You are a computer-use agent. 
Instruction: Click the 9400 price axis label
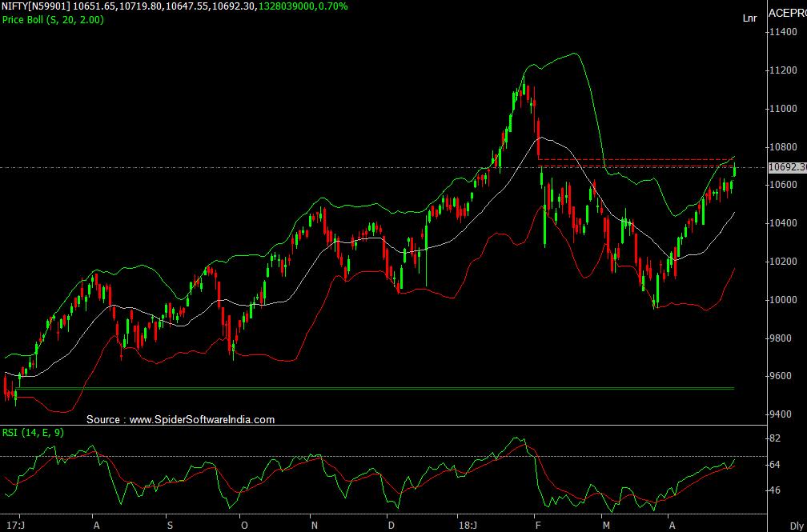[x=781, y=414]
